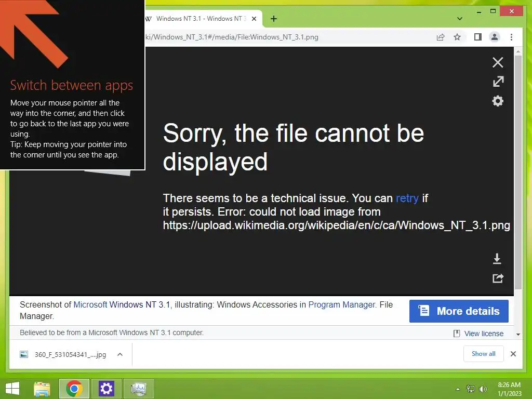Close the media viewer overlay
The height and width of the screenshot is (399, 532).
click(x=498, y=62)
